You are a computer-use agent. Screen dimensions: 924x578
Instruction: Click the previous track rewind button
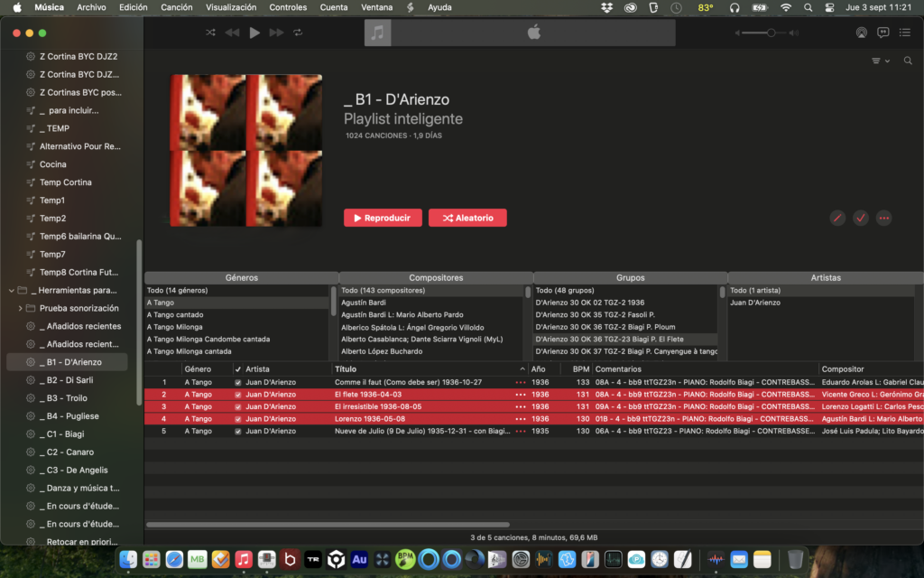tap(232, 33)
